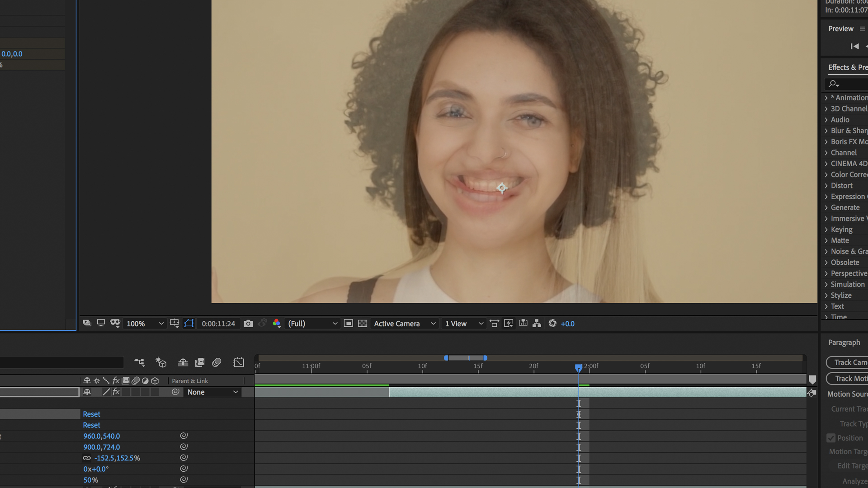Screen dimensions: 868x488
Task: Reset the viewer exposure
Action: (x=552, y=324)
